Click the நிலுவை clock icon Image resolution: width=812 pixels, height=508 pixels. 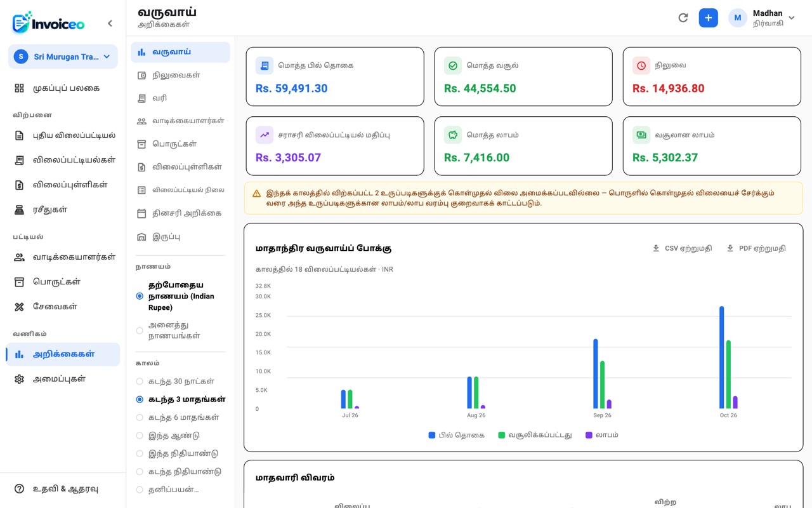click(x=641, y=65)
